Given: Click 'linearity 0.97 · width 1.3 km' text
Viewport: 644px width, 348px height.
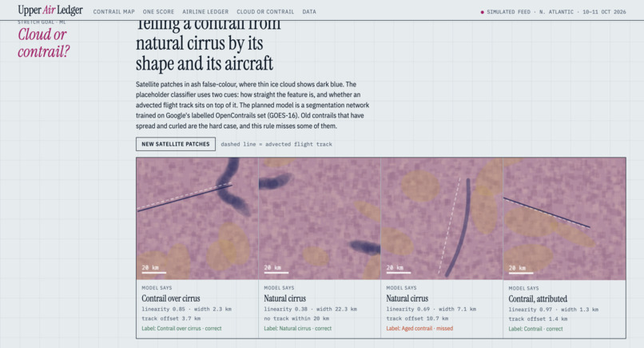Looking at the screenshot, I should point(553,310).
